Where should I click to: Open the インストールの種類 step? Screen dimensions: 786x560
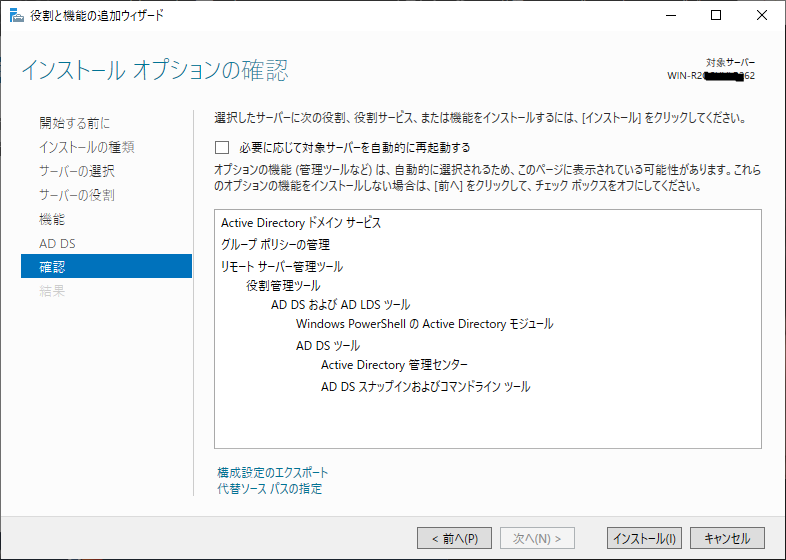point(87,147)
